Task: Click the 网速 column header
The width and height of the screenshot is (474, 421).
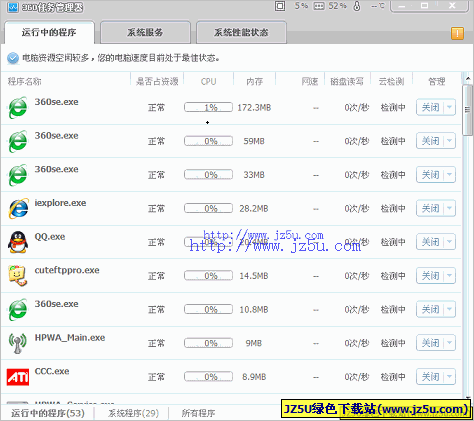Action: [x=310, y=81]
